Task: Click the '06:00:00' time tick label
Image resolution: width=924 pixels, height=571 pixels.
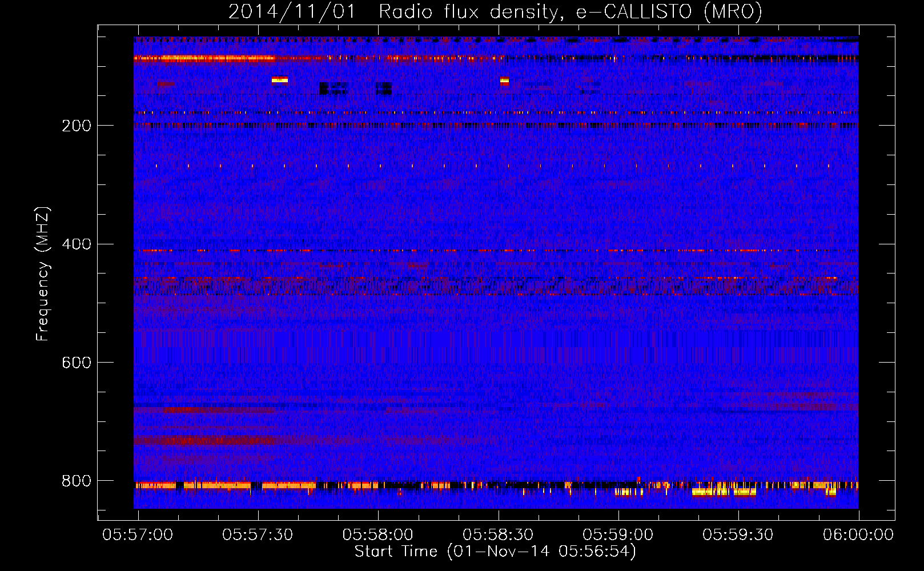Action: [x=858, y=534]
